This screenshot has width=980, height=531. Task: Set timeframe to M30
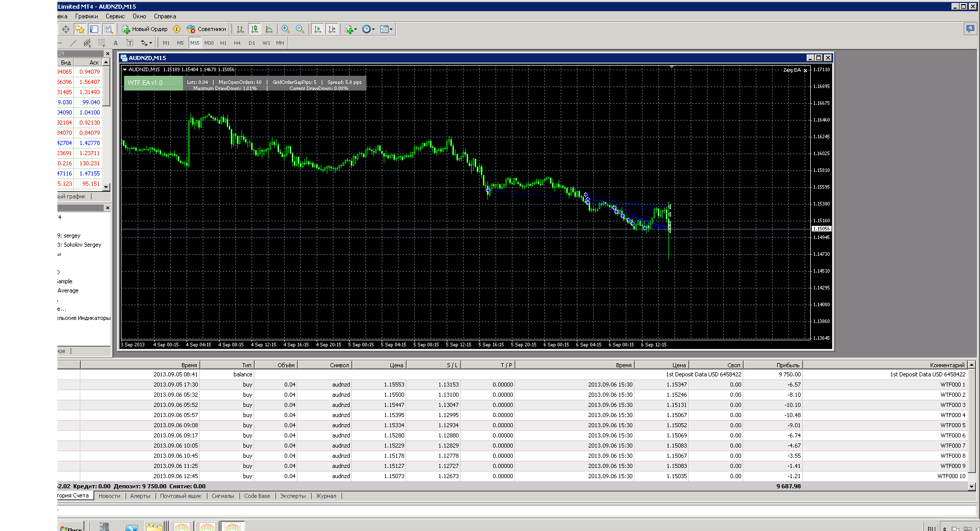click(209, 43)
